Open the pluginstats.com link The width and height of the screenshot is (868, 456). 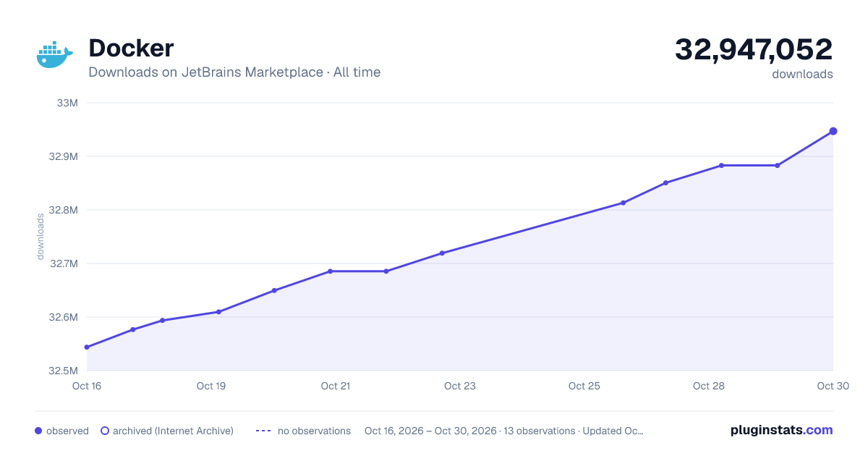782,430
